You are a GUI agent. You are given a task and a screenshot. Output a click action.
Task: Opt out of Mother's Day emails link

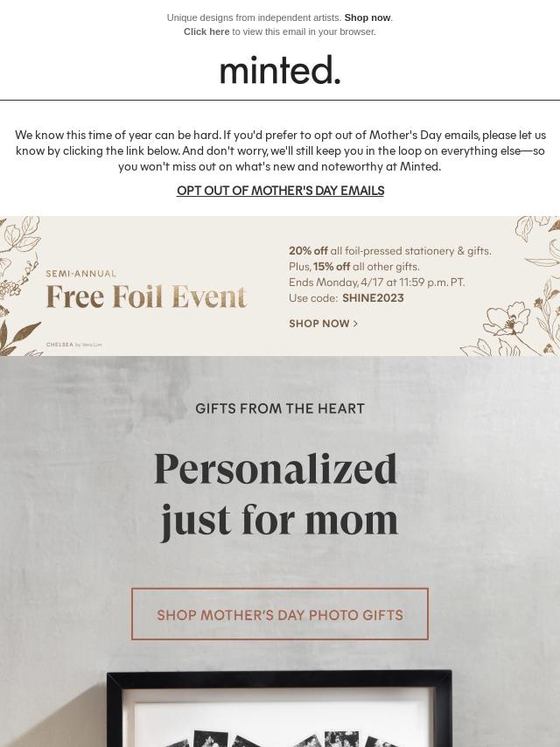[280, 191]
